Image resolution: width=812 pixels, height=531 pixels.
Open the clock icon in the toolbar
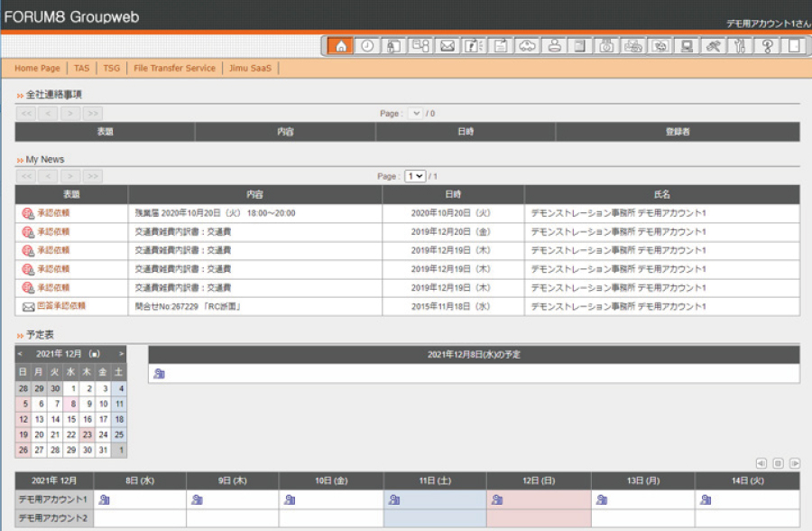pyautogui.click(x=367, y=46)
